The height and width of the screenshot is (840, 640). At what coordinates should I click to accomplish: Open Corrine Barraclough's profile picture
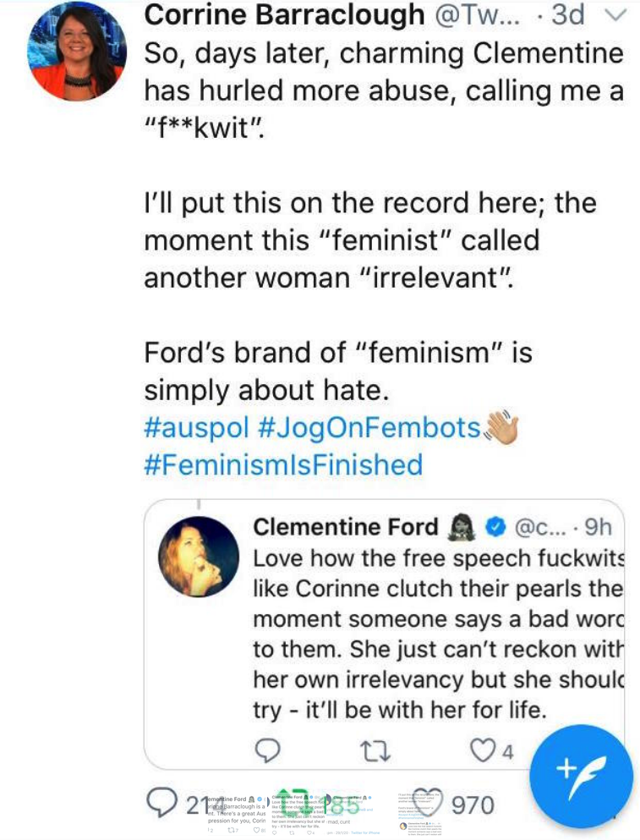click(x=78, y=51)
